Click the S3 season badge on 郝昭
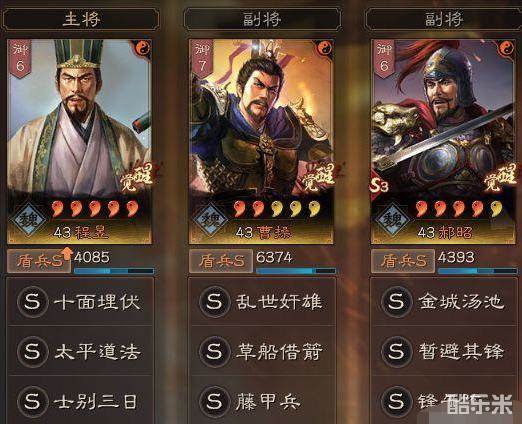Image resolution: width=522 pixels, height=424 pixels. 379,185
